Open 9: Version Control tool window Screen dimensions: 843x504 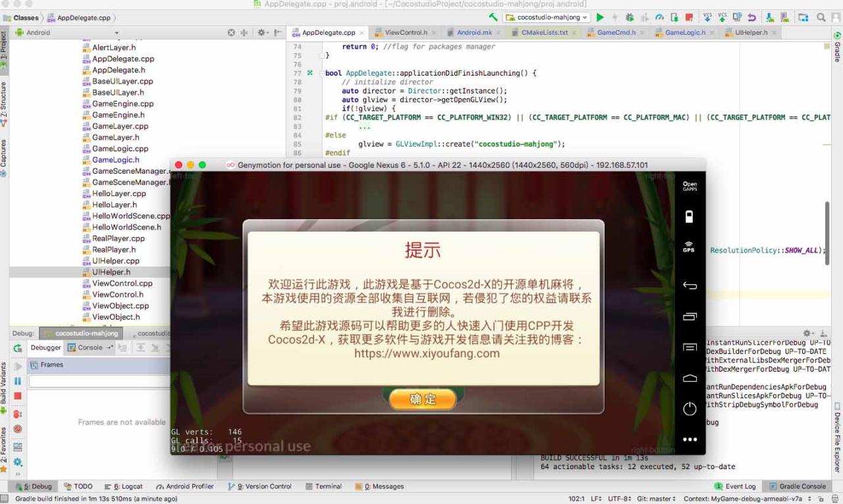pos(259,486)
